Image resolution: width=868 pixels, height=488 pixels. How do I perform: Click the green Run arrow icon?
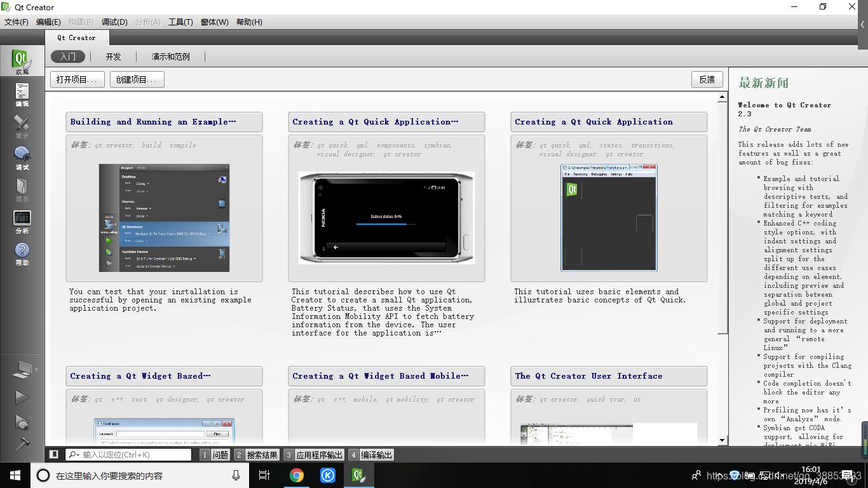tap(22, 396)
